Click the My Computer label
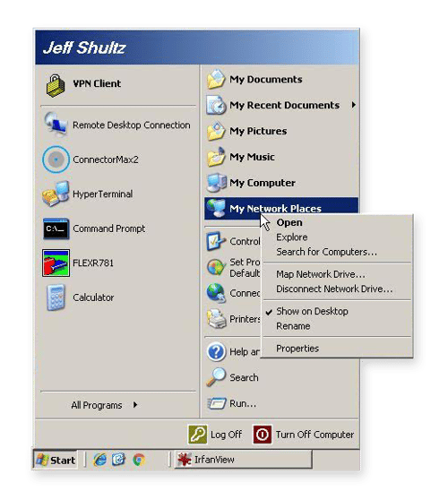The height and width of the screenshot is (500, 448). tap(263, 183)
